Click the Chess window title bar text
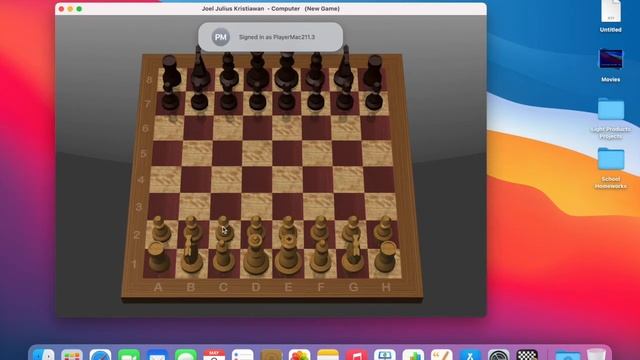The width and height of the screenshot is (640, 360). coord(271,9)
